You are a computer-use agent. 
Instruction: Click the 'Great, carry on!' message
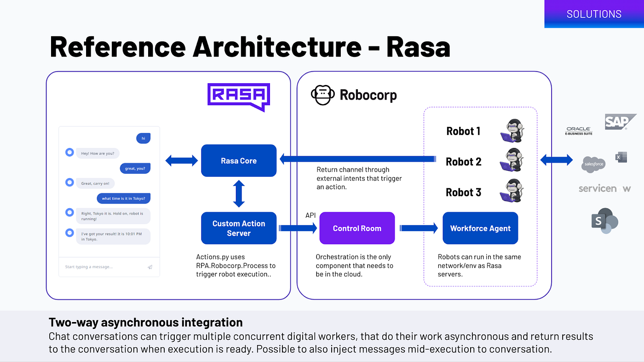[95, 183]
